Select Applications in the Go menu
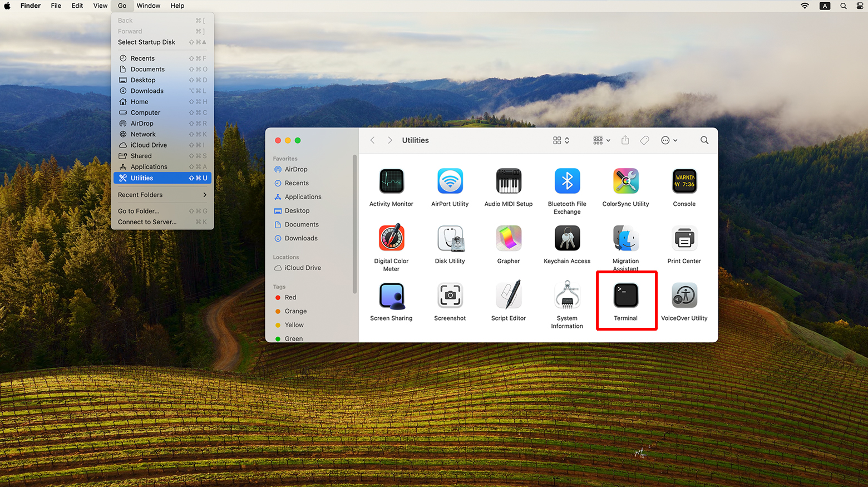The height and width of the screenshot is (487, 868). [149, 167]
